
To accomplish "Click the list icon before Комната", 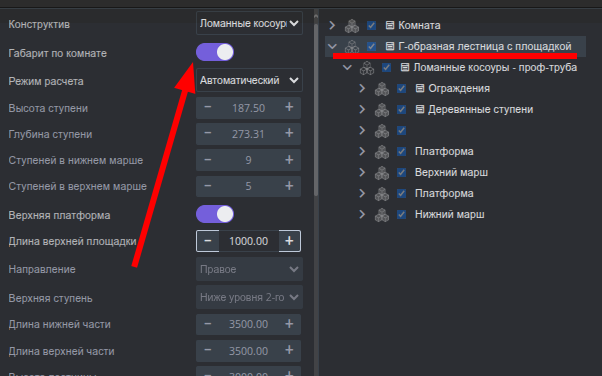I will click(390, 25).
